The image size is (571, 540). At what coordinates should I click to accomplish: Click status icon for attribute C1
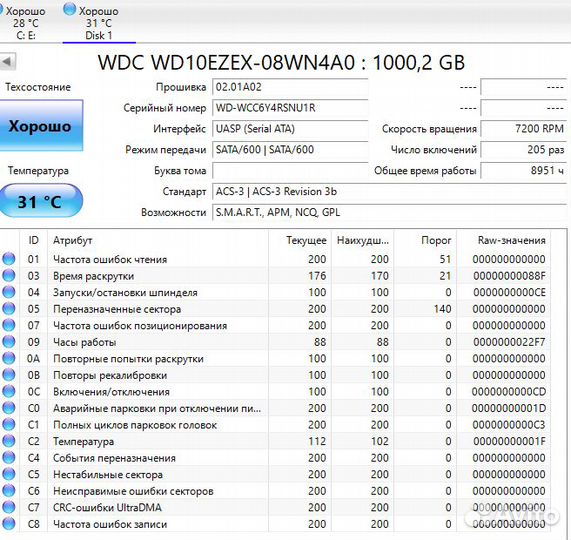tap(9, 425)
